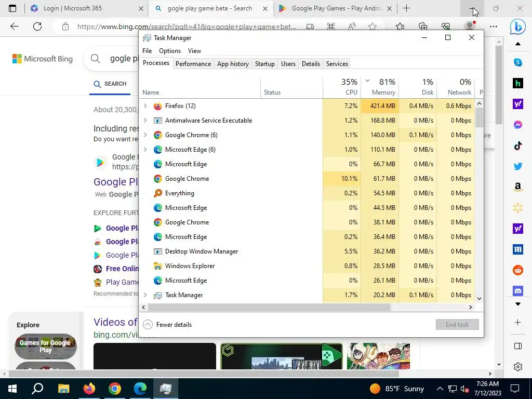Viewport: 532px width, 399px height.
Task: Open Edge favorites list icon
Action: (400, 26)
